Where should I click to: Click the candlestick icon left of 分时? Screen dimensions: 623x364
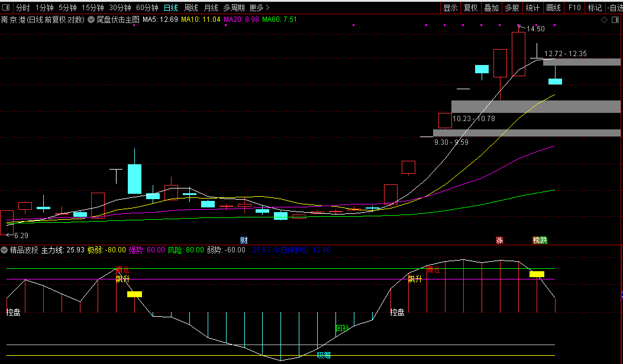pyautogui.click(x=7, y=8)
